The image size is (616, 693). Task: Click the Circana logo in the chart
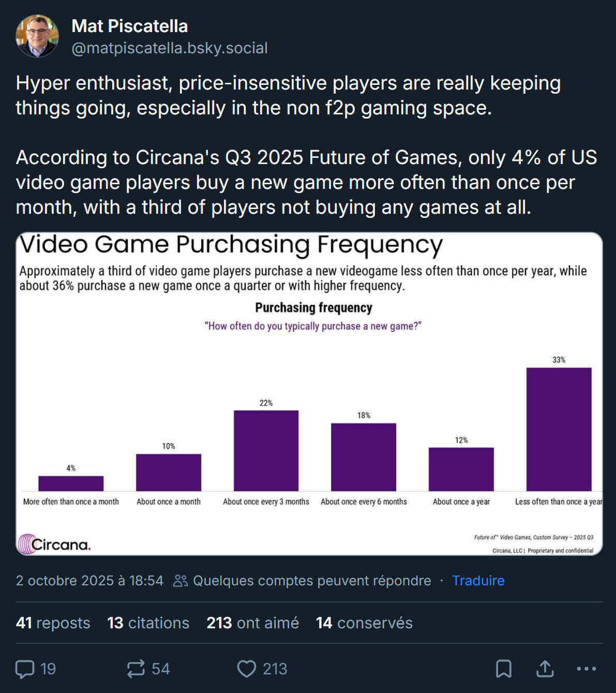(55, 544)
